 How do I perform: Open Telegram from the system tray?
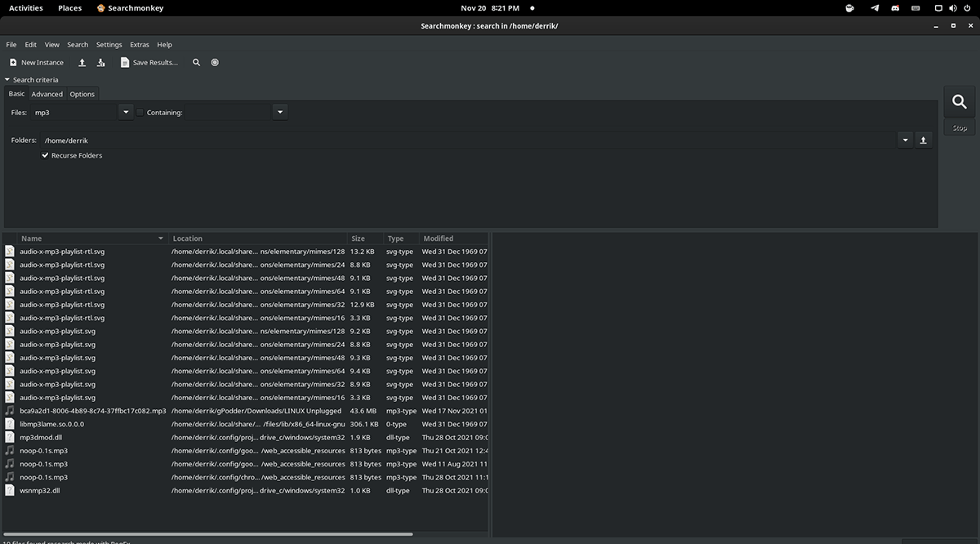pos(873,7)
